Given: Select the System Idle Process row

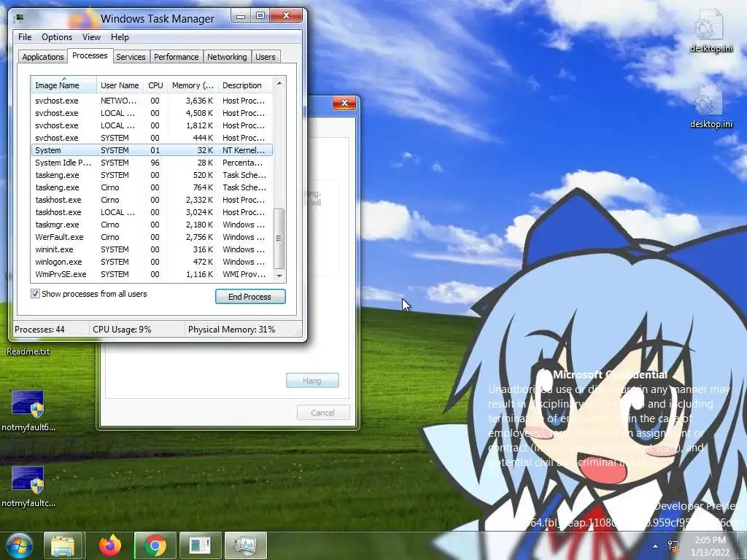Looking at the screenshot, I should [x=152, y=163].
